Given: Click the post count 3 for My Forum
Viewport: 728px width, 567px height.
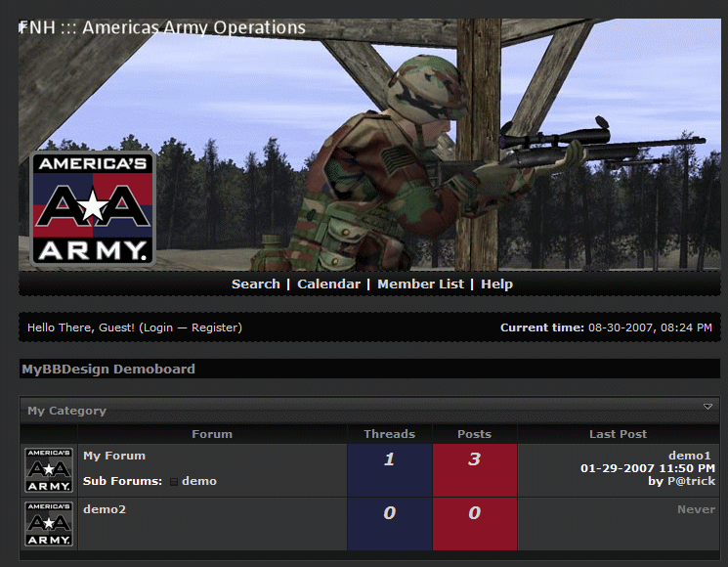Looking at the screenshot, I should pyautogui.click(x=474, y=459).
